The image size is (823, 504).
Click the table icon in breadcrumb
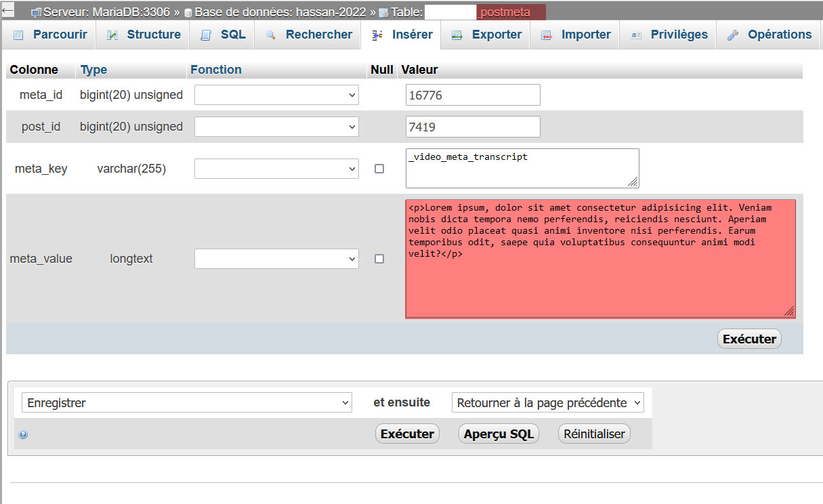click(x=383, y=13)
